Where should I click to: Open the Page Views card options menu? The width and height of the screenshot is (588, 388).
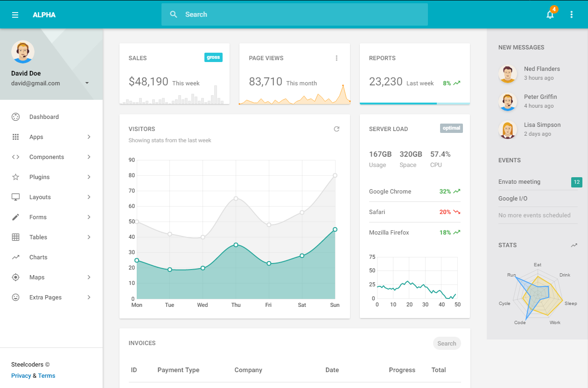(x=336, y=58)
